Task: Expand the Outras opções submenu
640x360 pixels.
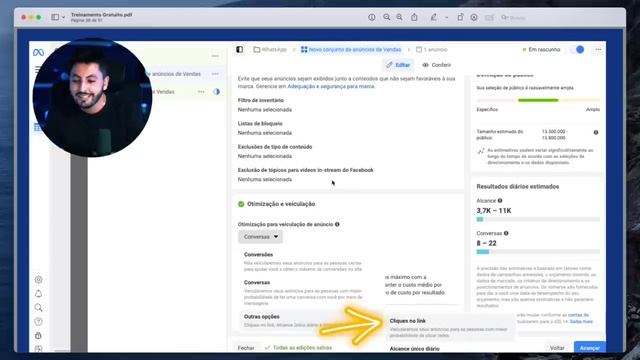Action: tap(302, 320)
